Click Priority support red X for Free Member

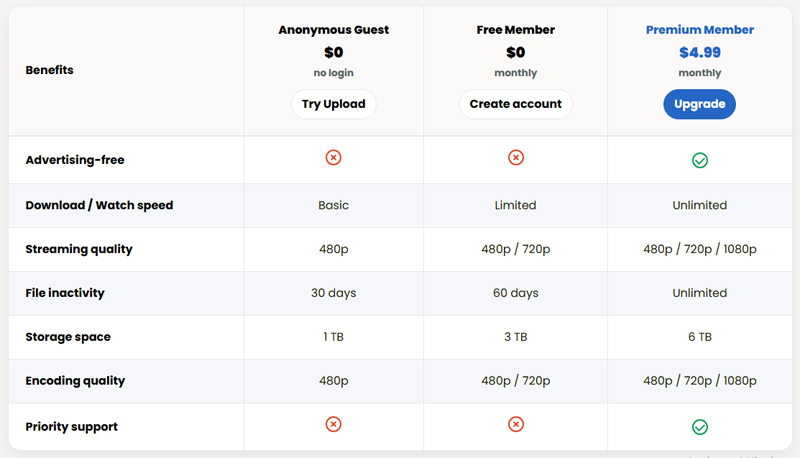point(515,424)
